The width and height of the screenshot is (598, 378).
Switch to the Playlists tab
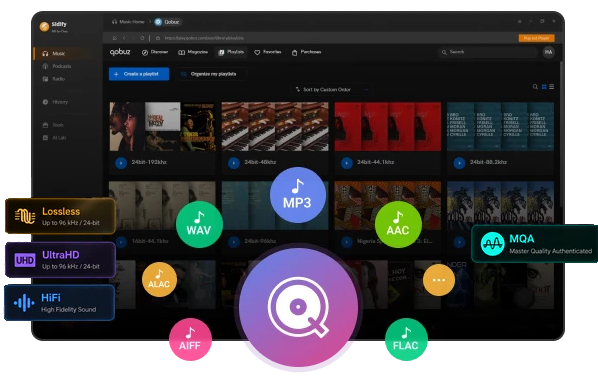pyautogui.click(x=231, y=52)
